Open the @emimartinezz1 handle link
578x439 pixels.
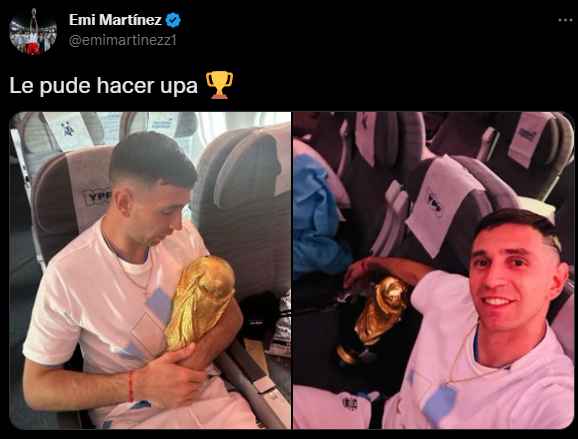123,40
